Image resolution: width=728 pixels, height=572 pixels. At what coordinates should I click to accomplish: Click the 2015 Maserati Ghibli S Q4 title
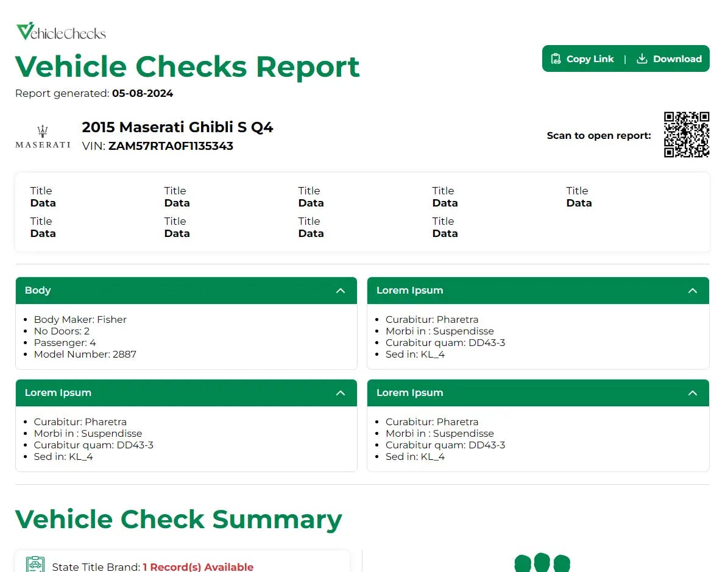[x=178, y=127]
